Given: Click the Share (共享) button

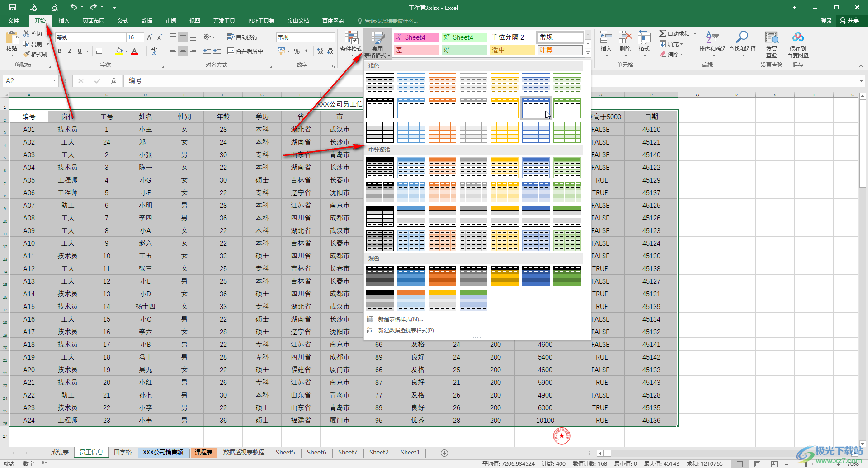Looking at the screenshot, I should pos(849,20).
